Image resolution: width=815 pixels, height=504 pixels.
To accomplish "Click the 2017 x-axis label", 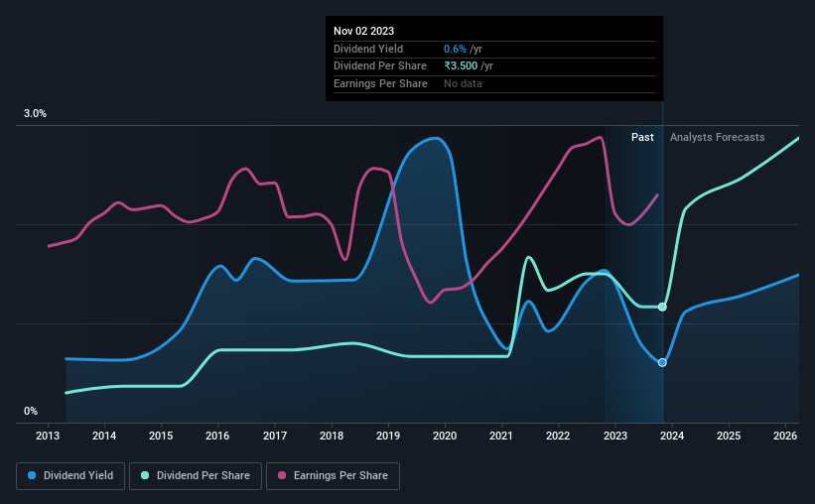I will pos(274,436).
